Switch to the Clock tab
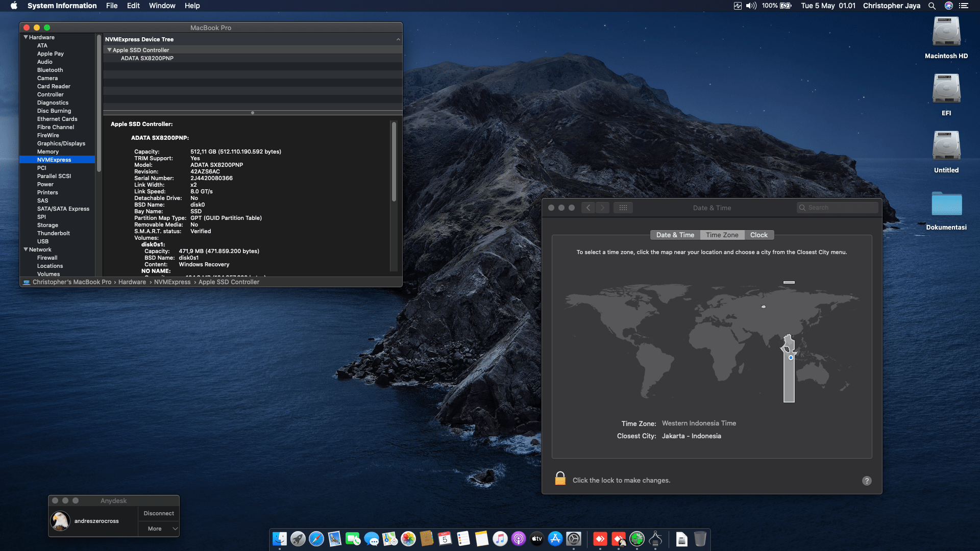The height and width of the screenshot is (551, 980). 758,235
